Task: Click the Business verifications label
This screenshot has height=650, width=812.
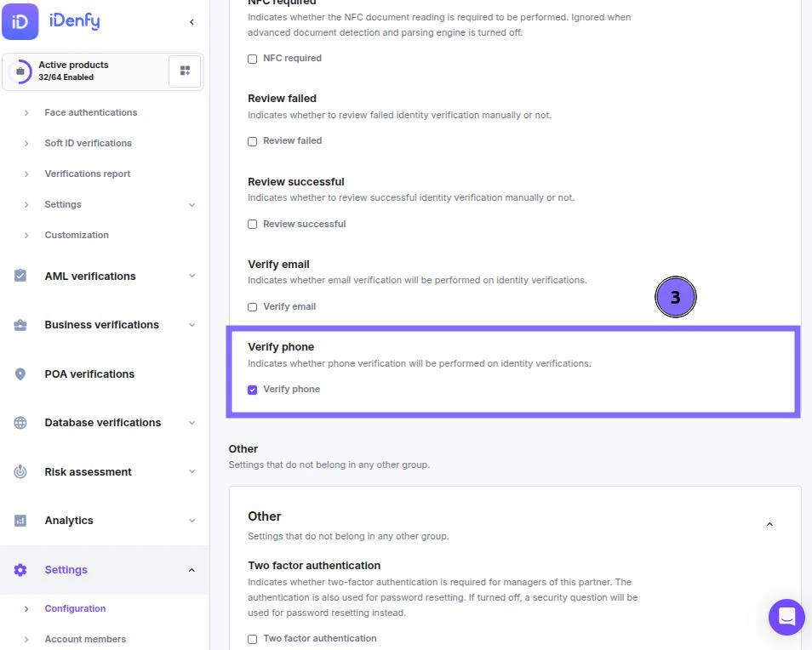Action: coord(101,324)
